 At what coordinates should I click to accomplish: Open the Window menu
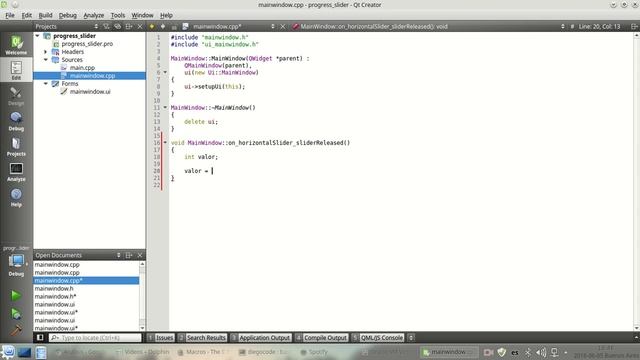click(142, 15)
